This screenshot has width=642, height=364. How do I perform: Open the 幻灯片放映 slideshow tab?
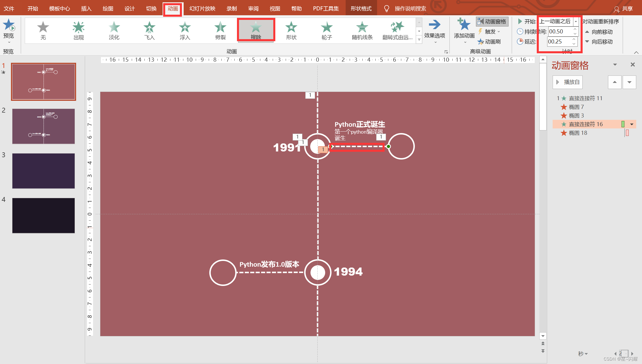pos(202,9)
